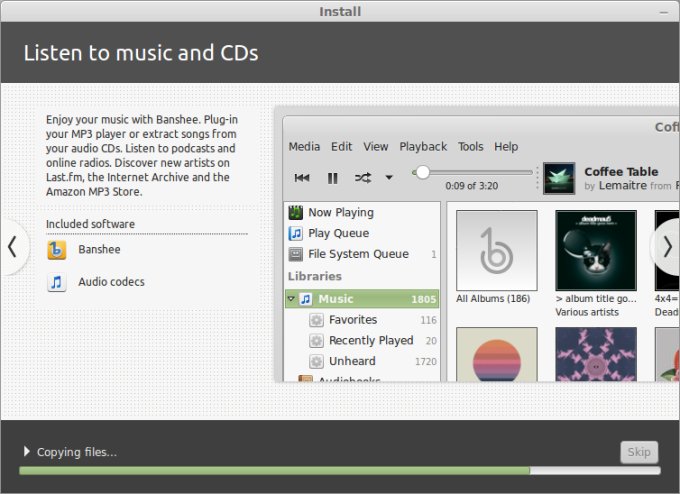This screenshot has height=494, width=680.
Task: Select the Recently Played playlist
Action: [x=370, y=340]
